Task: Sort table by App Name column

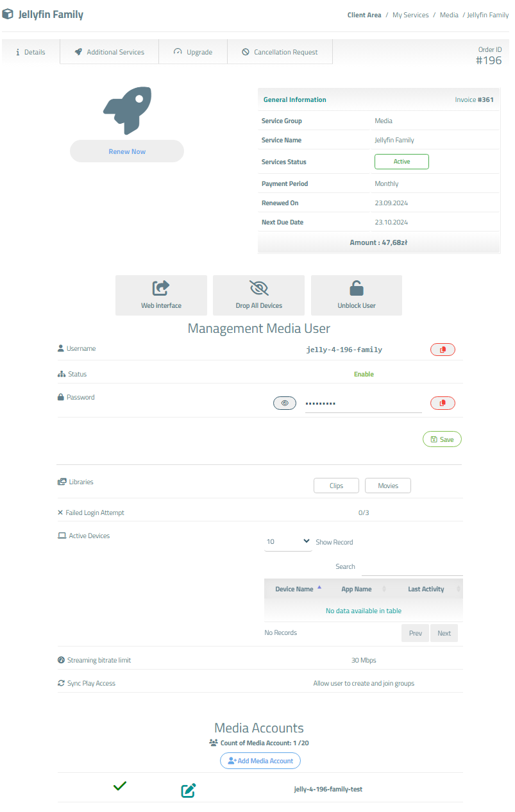Action: [357, 589]
